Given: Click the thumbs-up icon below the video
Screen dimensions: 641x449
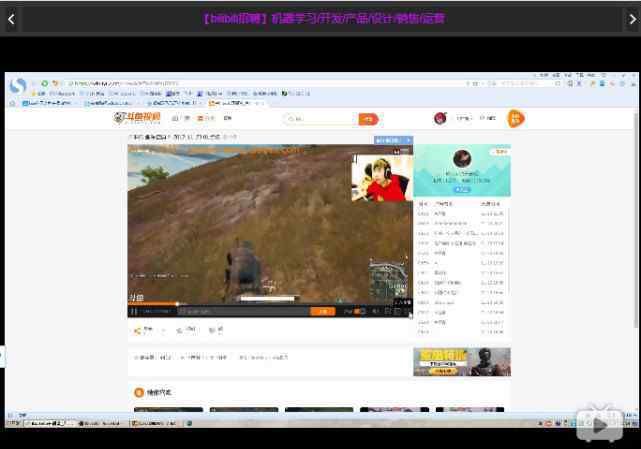Looking at the screenshot, I should pyautogui.click(x=179, y=330).
